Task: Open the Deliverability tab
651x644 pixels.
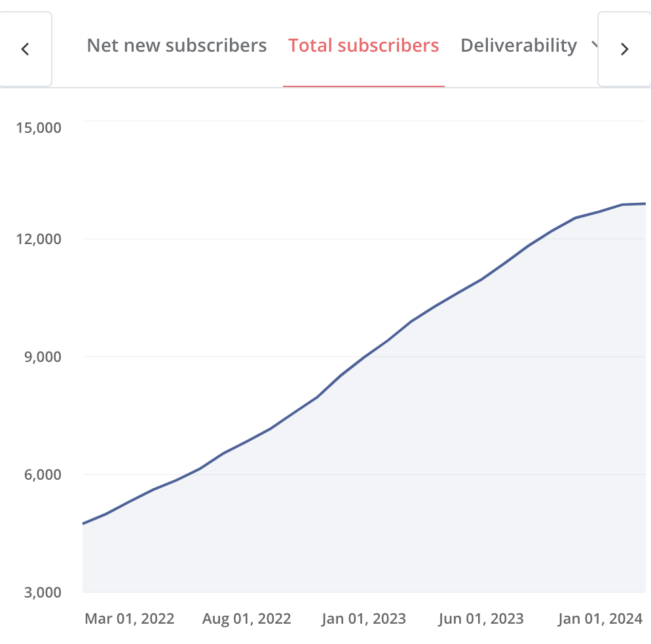Action: [519, 46]
